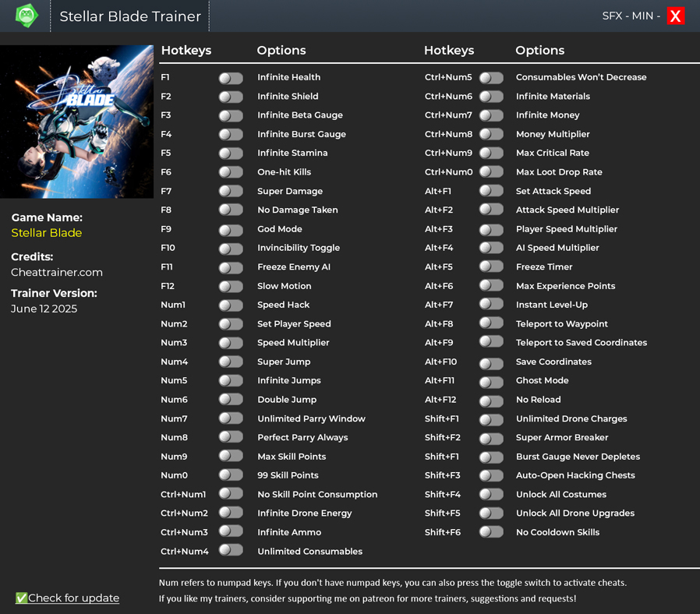Activate the Instant Level-Up toggle
700x614 pixels.
[491, 305]
